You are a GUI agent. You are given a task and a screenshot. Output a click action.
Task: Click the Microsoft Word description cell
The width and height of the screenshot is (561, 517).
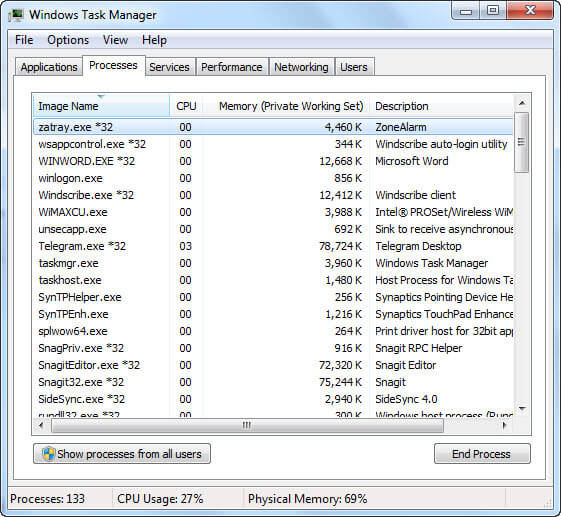pyautogui.click(x=412, y=161)
